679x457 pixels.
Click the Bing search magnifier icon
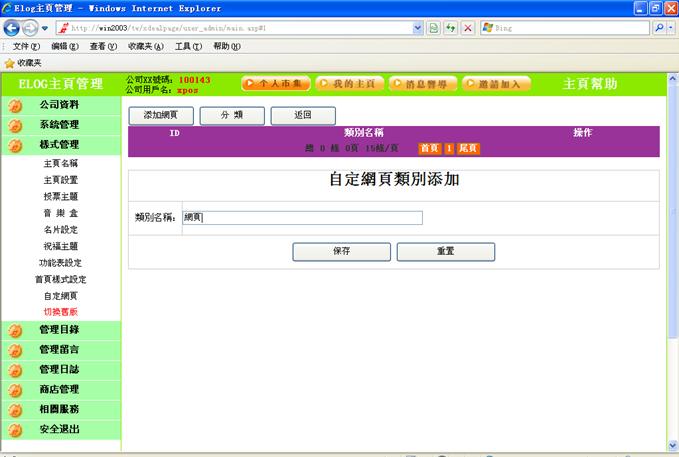click(x=659, y=28)
